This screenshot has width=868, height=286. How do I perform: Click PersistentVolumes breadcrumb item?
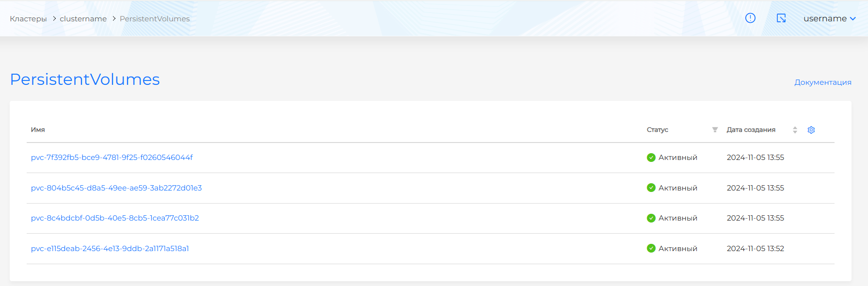(155, 19)
